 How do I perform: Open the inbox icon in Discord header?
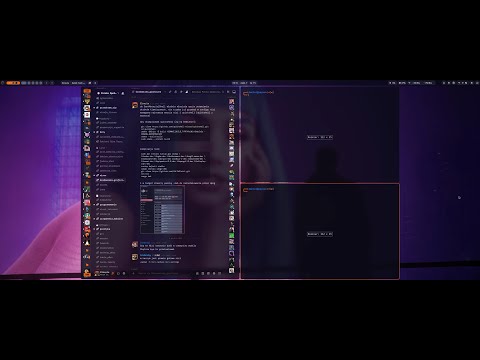click(228, 92)
